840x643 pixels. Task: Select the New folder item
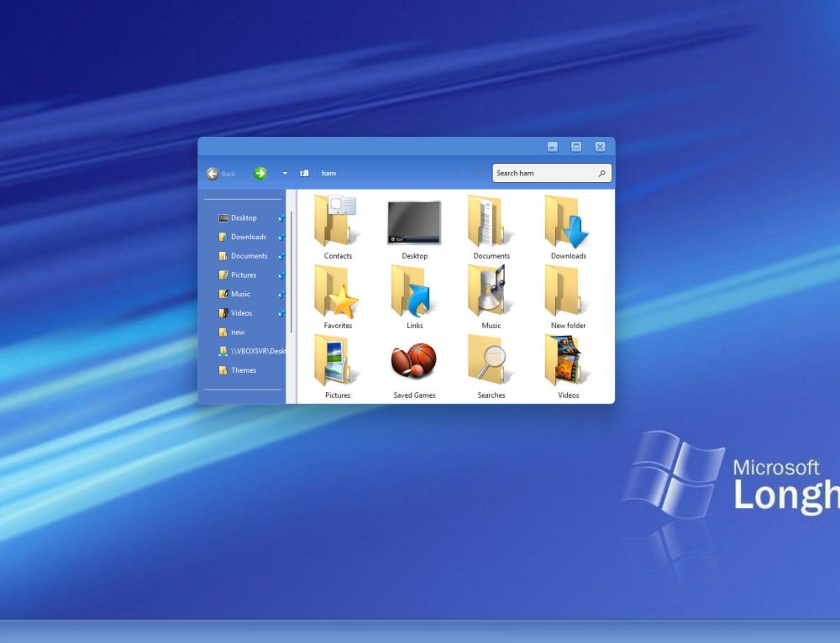pos(568,291)
